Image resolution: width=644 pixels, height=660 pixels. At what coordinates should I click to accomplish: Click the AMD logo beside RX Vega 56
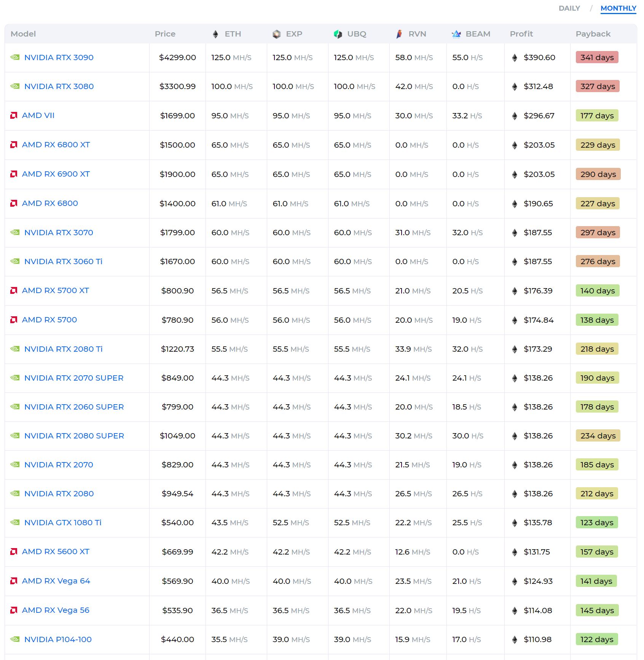point(14,610)
